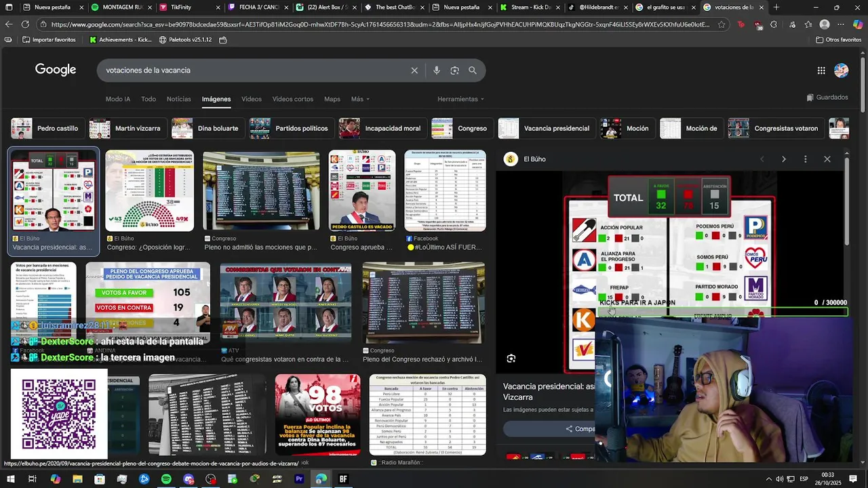Expand the Herramientas tools dropdown
The width and height of the screenshot is (868, 488).
click(x=460, y=99)
